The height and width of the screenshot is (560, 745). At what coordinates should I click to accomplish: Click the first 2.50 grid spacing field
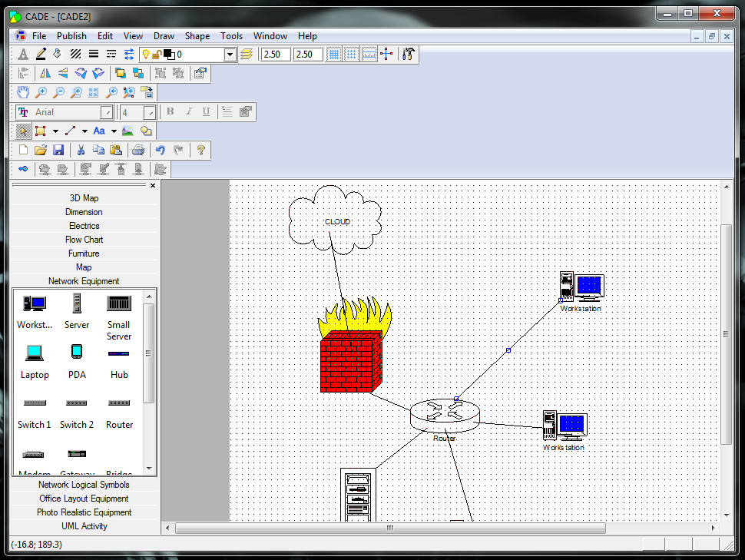click(x=275, y=55)
